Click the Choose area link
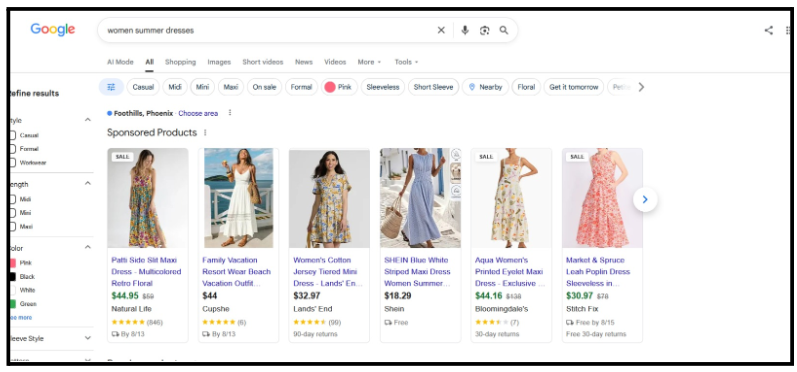Screen dimensions: 797x372 coord(198,113)
